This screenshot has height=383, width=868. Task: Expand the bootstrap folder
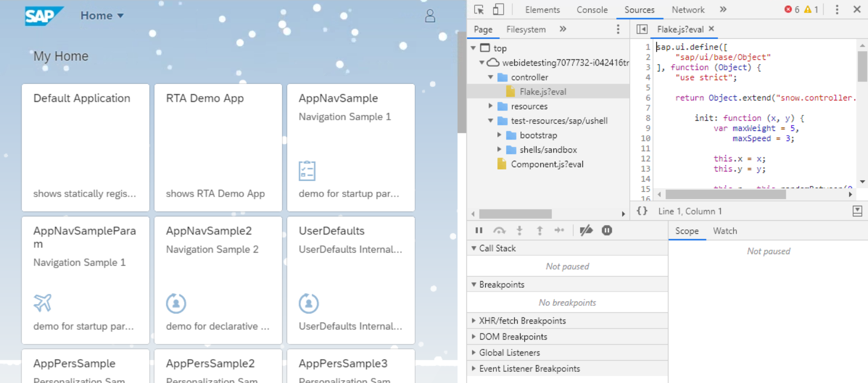tap(499, 135)
